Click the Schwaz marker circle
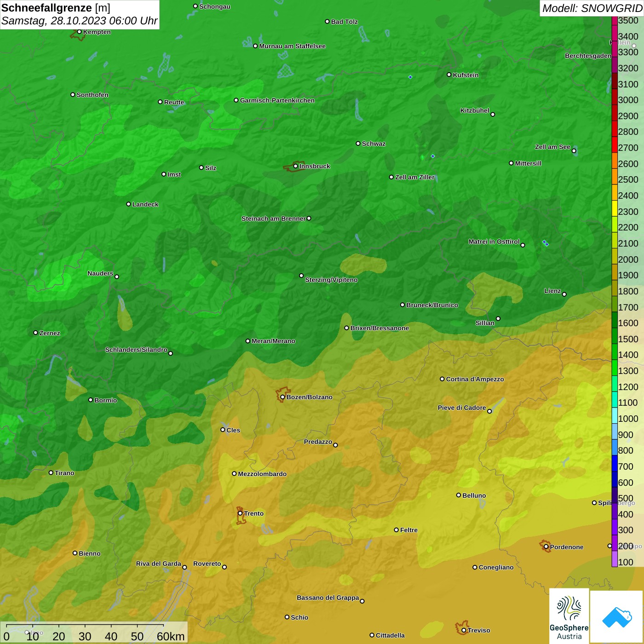The width and height of the screenshot is (644, 644). click(358, 143)
